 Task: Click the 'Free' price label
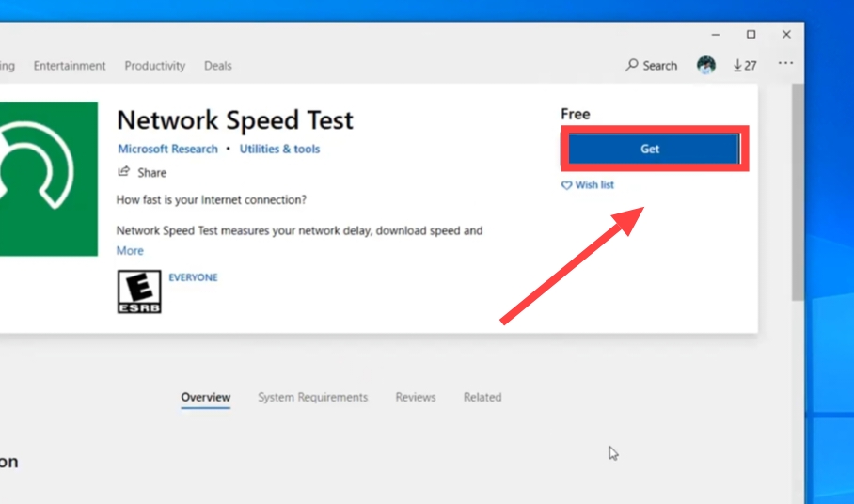(576, 114)
